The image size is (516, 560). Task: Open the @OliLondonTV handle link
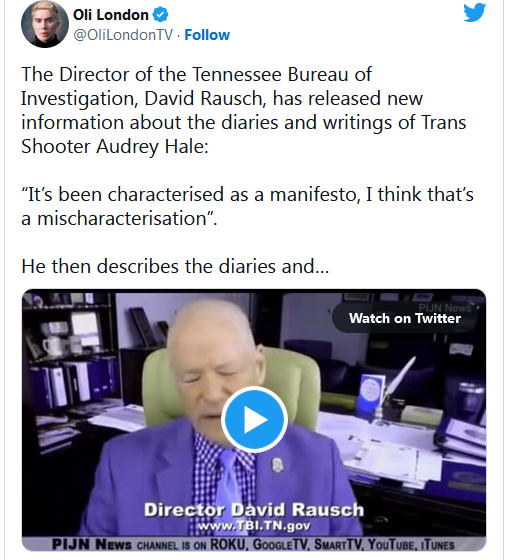click(123, 35)
